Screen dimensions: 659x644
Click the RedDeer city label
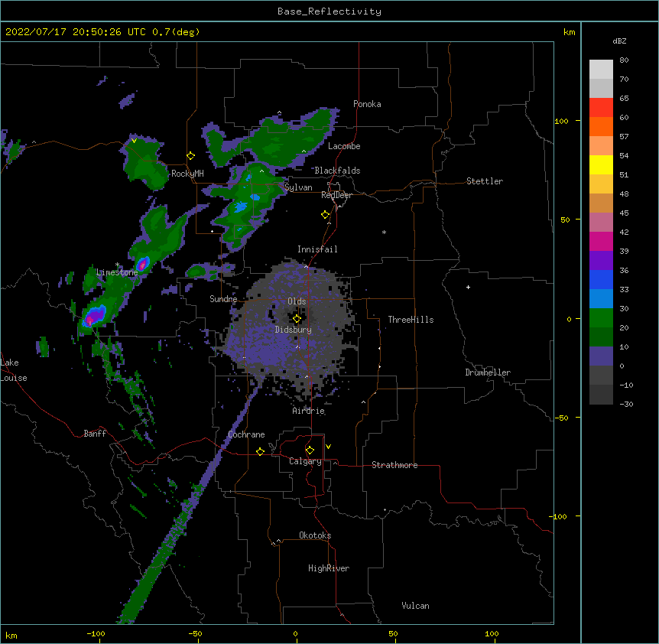[x=336, y=195]
